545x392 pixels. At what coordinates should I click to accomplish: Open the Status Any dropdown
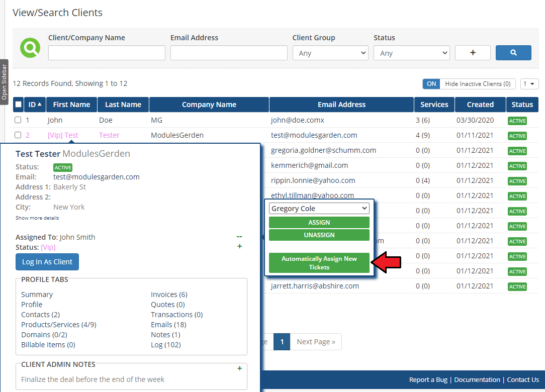pos(412,53)
